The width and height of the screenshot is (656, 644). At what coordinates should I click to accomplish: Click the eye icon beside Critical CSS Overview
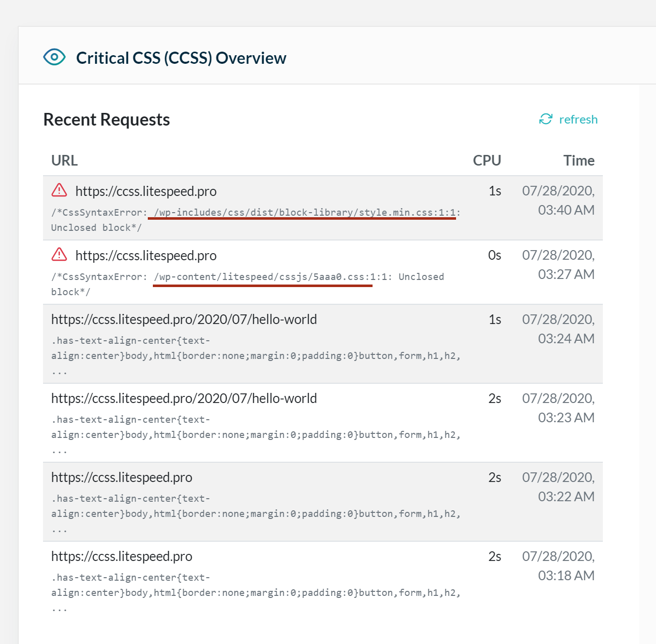54,57
